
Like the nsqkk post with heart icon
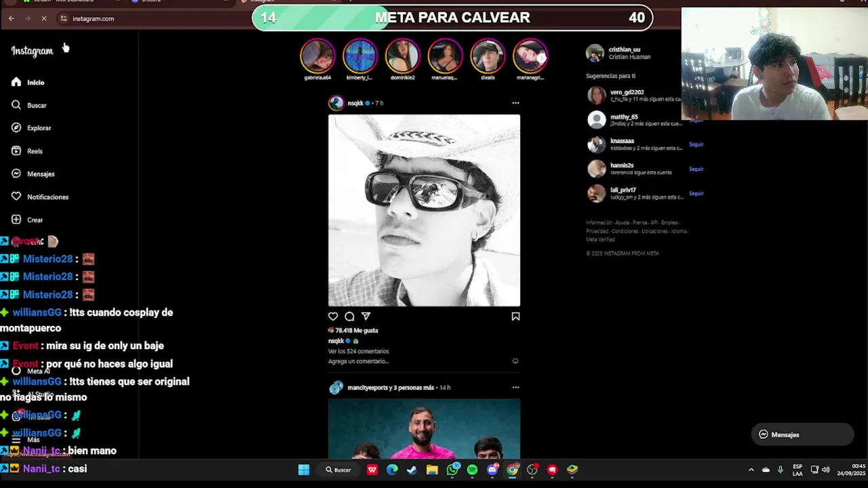pyautogui.click(x=333, y=317)
